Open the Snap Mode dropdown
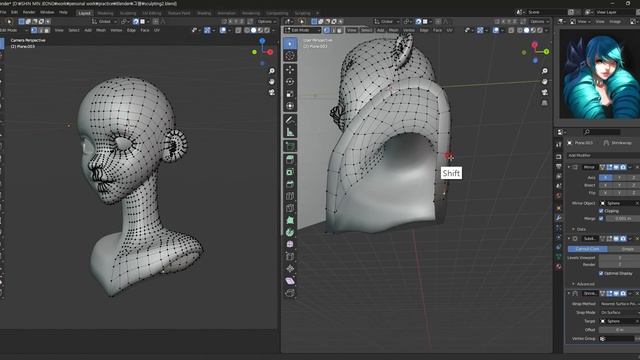The width and height of the screenshot is (640, 360). [x=619, y=313]
